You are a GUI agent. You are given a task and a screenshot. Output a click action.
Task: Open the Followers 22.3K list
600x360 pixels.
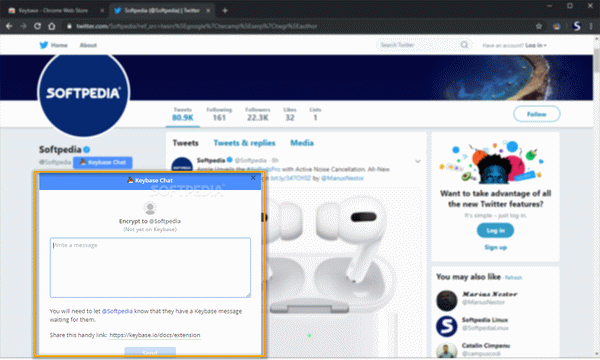tap(258, 114)
